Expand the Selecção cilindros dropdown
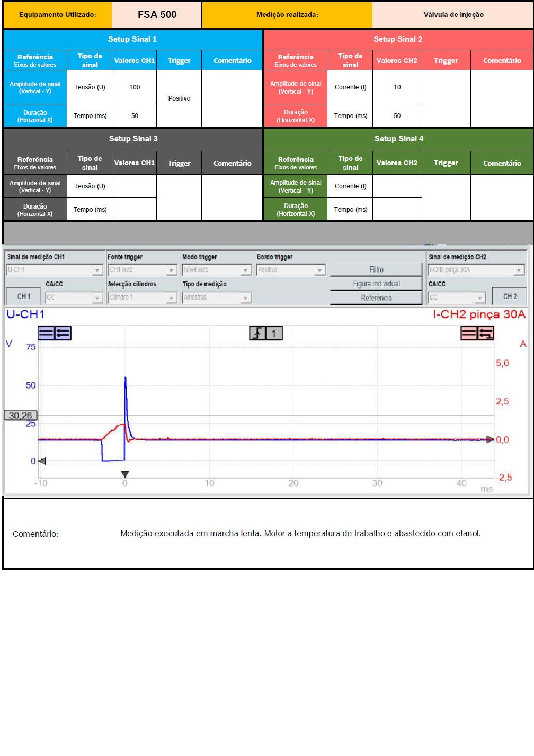 tap(171, 298)
